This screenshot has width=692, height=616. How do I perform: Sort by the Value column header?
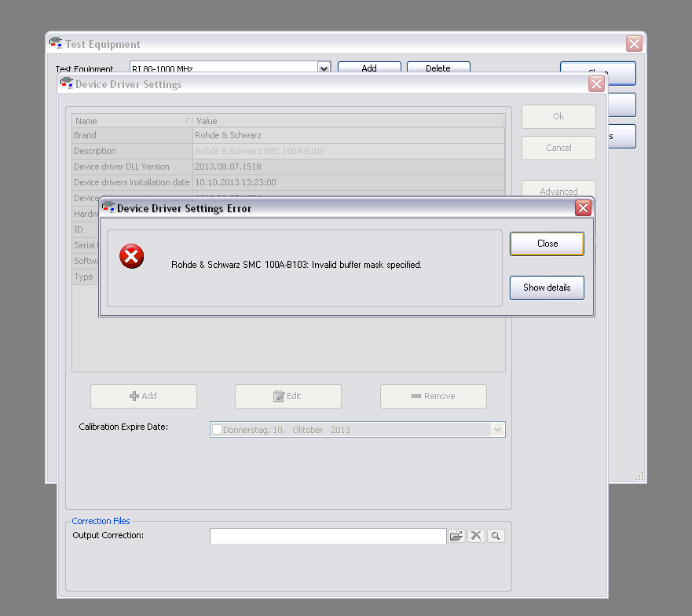tap(349, 121)
